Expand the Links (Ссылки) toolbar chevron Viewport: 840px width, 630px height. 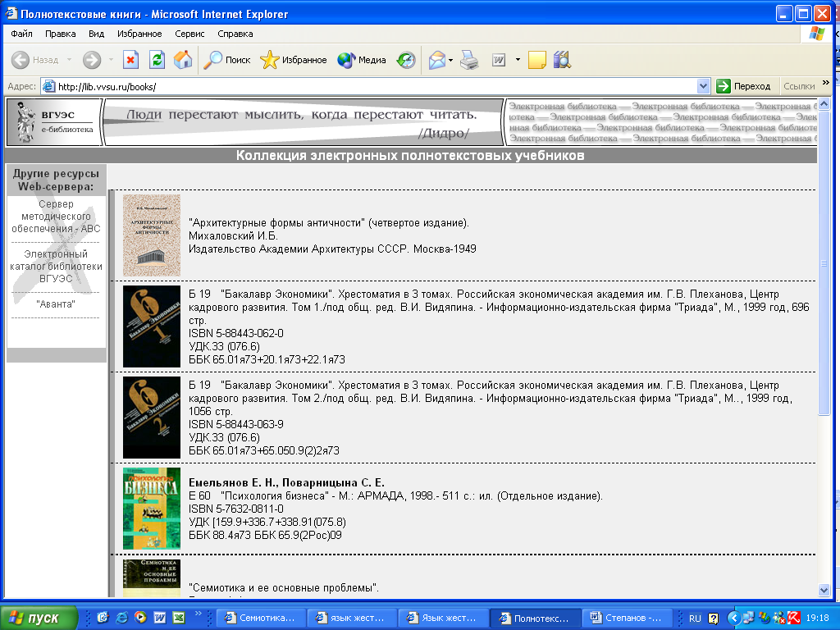(825, 83)
